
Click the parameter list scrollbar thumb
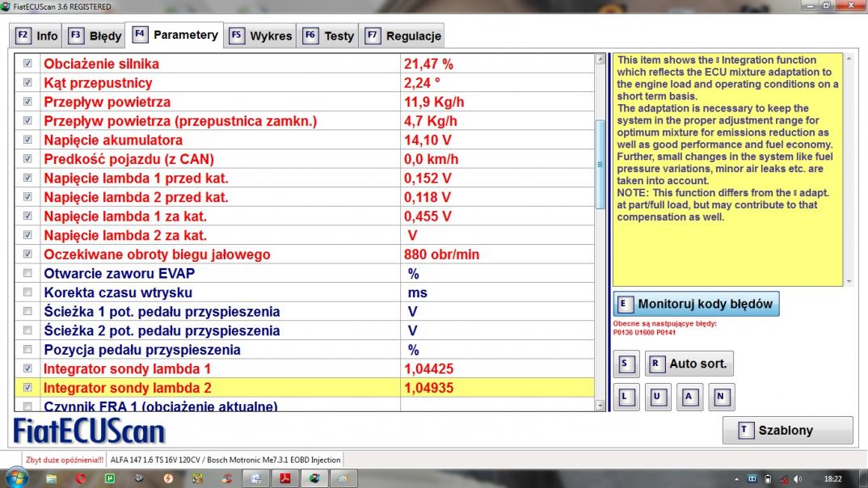[600, 166]
